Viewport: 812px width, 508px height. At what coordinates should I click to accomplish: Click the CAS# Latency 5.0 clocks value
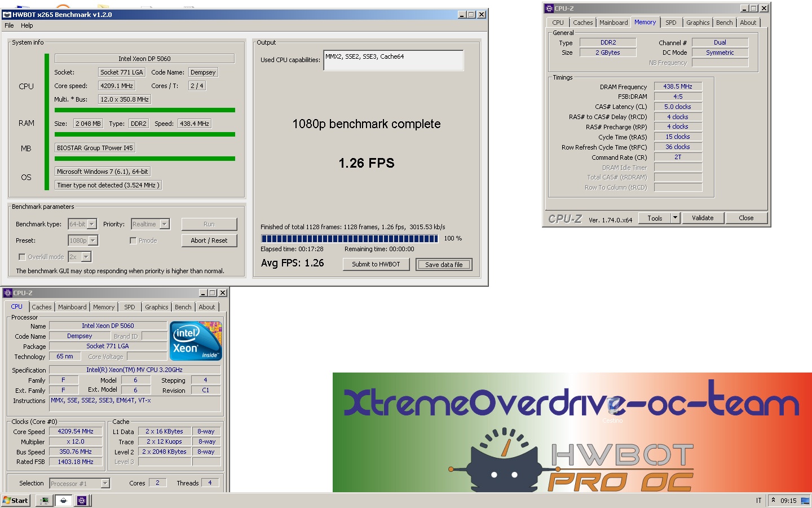pyautogui.click(x=678, y=107)
